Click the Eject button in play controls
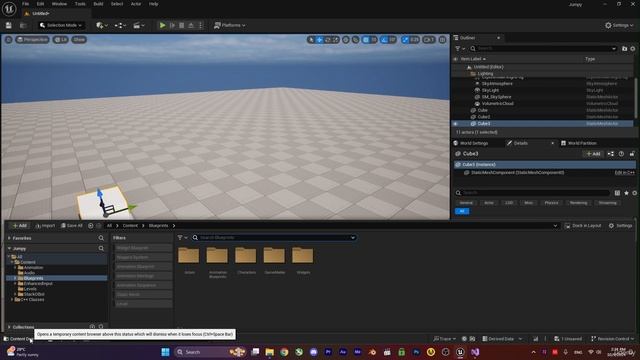Viewport: 640px width, 360px height. (x=191, y=25)
